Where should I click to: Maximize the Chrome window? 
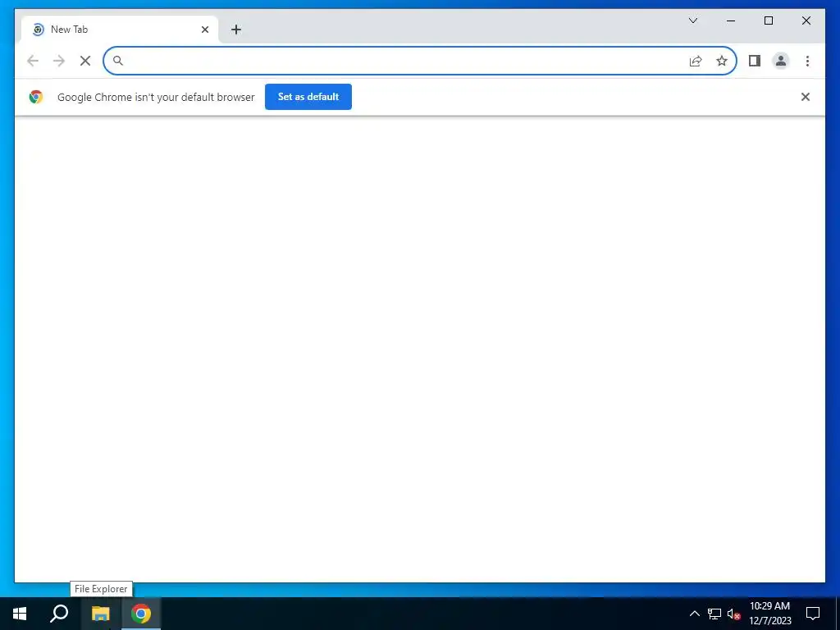(768, 21)
